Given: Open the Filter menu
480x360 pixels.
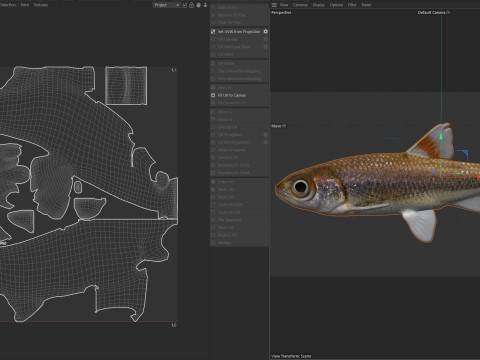Looking at the screenshot, I should (352, 5).
